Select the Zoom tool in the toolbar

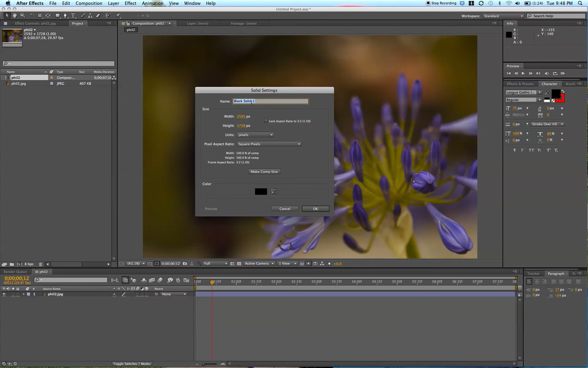[23, 15]
